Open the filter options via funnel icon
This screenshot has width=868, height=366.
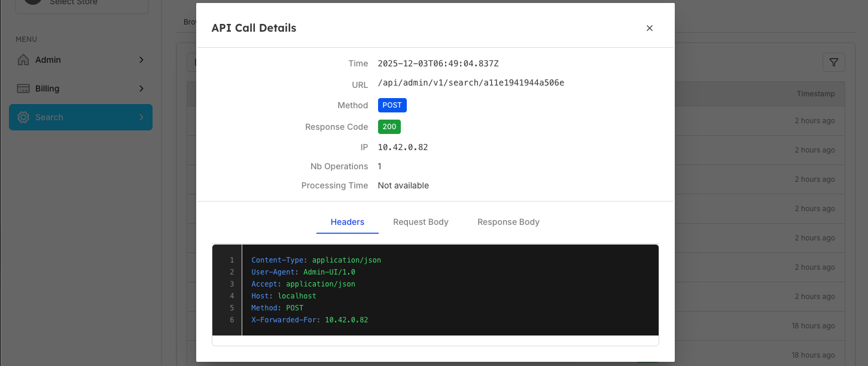pyautogui.click(x=833, y=62)
